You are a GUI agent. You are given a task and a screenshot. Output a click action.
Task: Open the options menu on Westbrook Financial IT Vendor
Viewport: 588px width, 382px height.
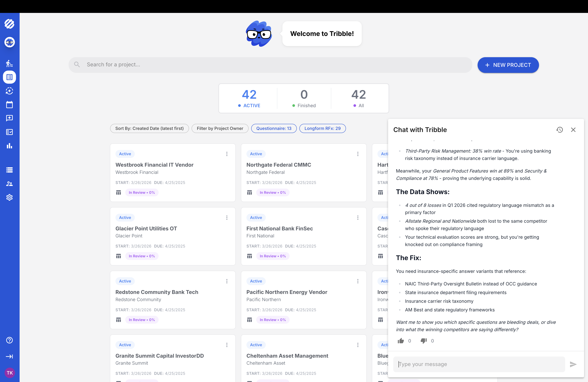[x=227, y=154]
